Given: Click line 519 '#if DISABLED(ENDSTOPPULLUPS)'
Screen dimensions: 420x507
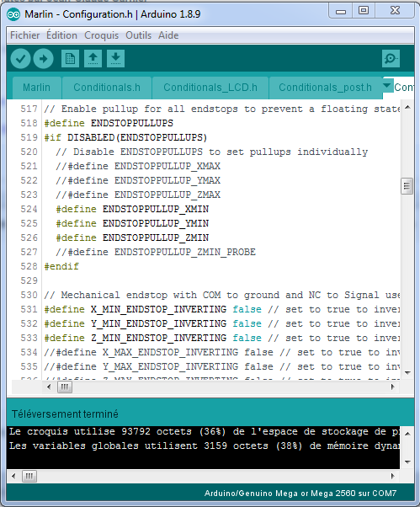Looking at the screenshot, I should click(125, 138).
